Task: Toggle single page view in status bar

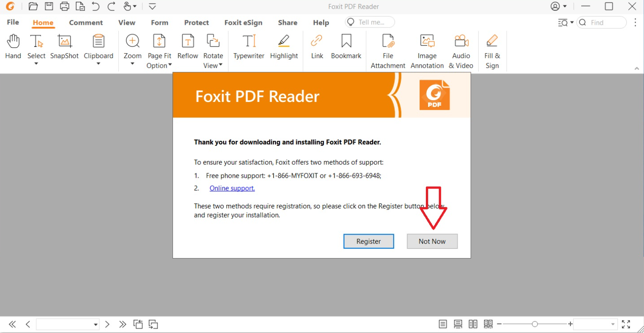Action: [443, 324]
